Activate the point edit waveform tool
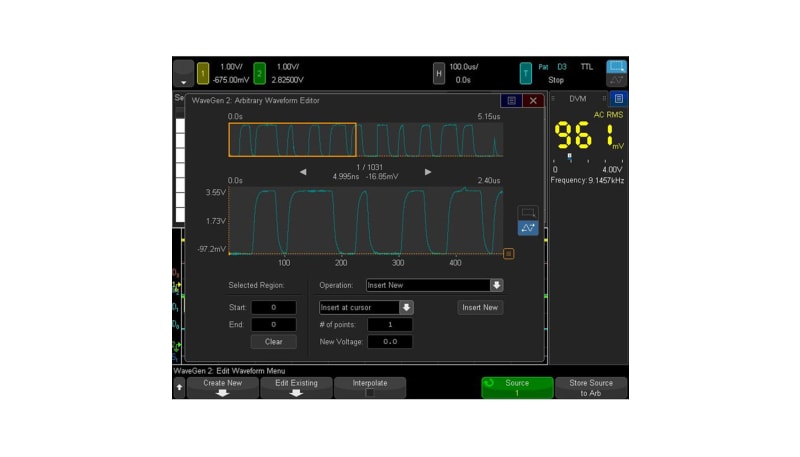800x457 pixels. (528, 227)
